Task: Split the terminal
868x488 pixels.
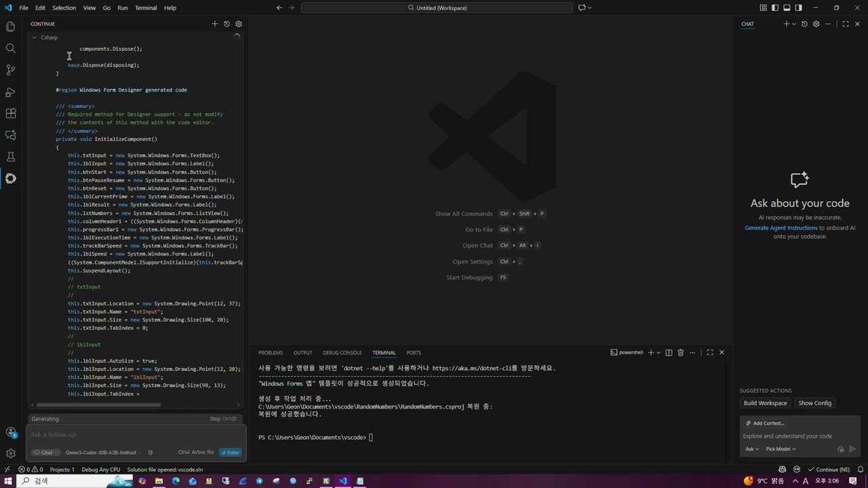Action: click(x=669, y=352)
